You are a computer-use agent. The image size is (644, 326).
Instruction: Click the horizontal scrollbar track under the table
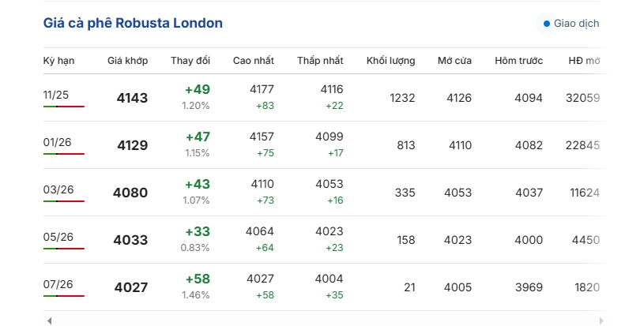coord(326,320)
